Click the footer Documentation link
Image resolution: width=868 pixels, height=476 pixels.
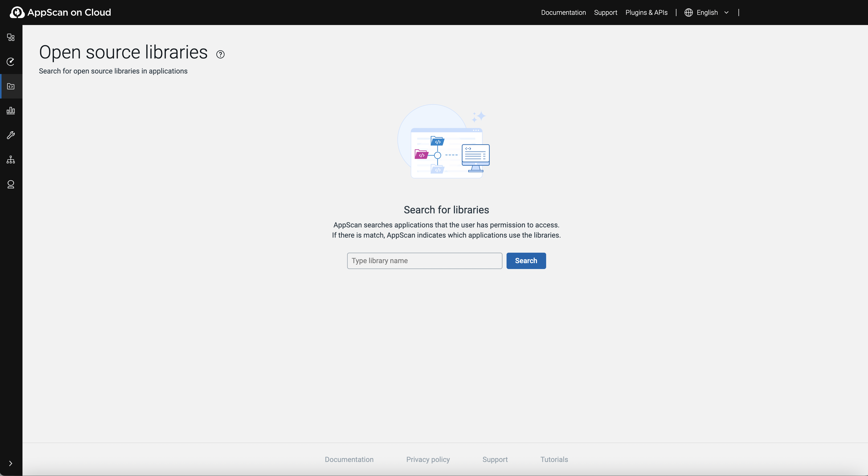click(349, 459)
